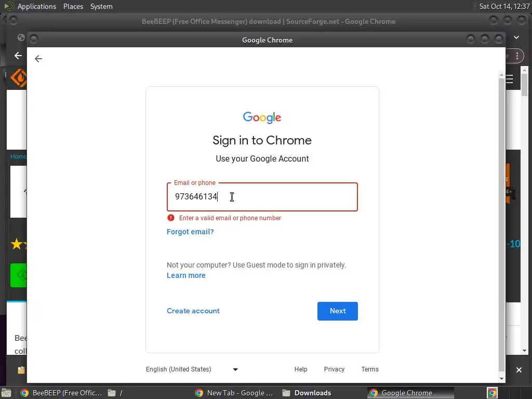532x399 pixels.
Task: Go back using the sign-in dialog arrow
Action: click(38, 59)
